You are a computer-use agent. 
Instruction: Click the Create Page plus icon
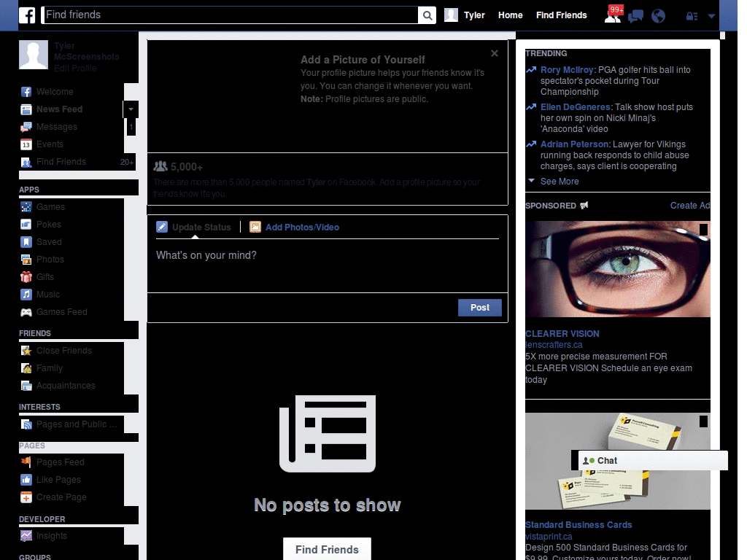(26, 497)
